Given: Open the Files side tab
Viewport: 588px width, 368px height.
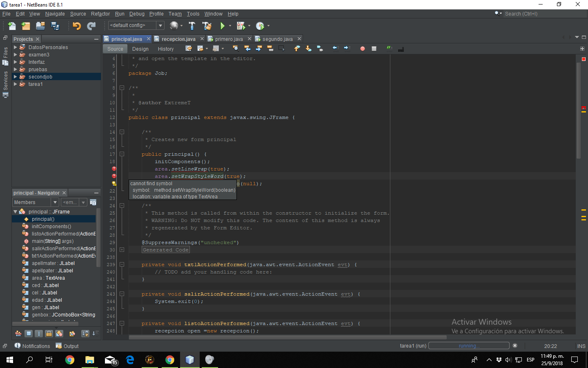Looking at the screenshot, I should 6,56.
